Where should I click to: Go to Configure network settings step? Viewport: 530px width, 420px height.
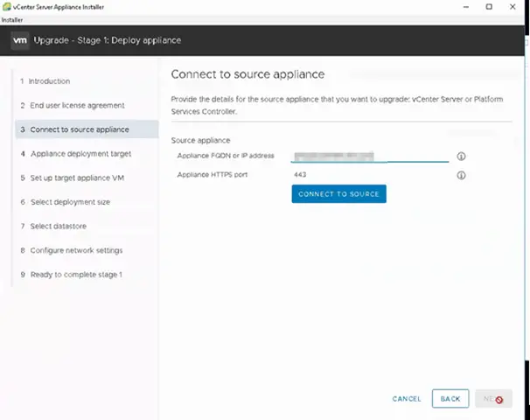tap(72, 250)
